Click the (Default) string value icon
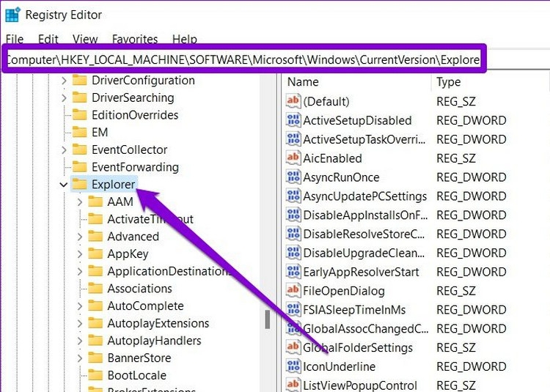Screen dimensions: 550x392 point(293,101)
